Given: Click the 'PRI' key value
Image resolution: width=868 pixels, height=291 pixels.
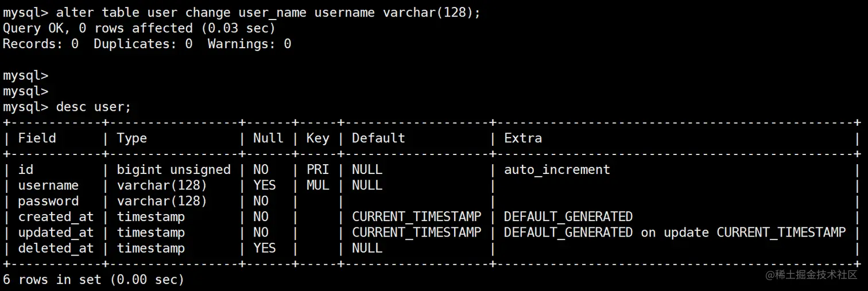Looking at the screenshot, I should point(317,170).
